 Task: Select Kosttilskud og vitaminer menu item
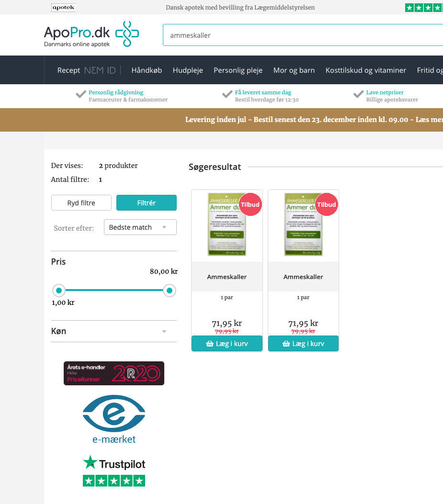pyautogui.click(x=366, y=70)
